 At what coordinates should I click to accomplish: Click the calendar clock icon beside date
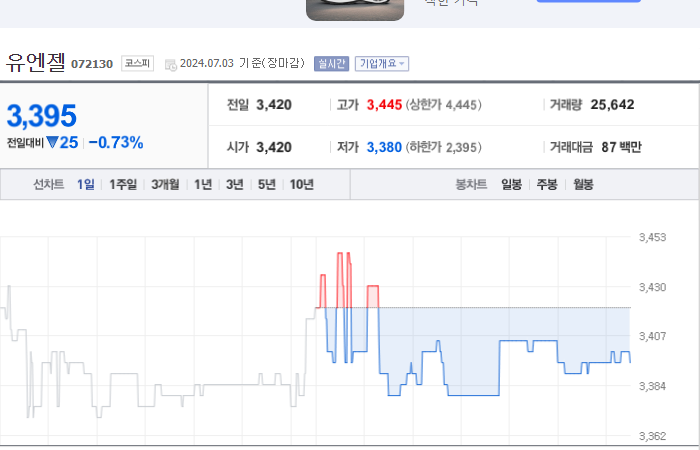tap(171, 65)
